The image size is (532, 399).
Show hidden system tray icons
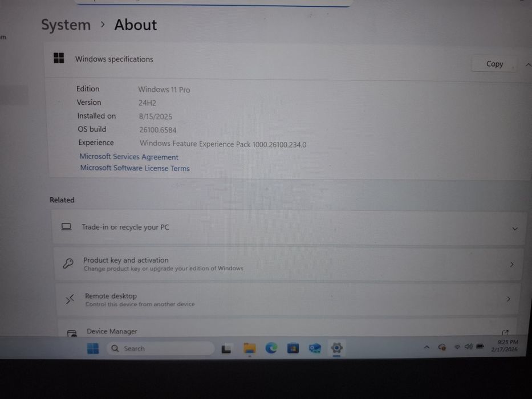[x=427, y=347]
